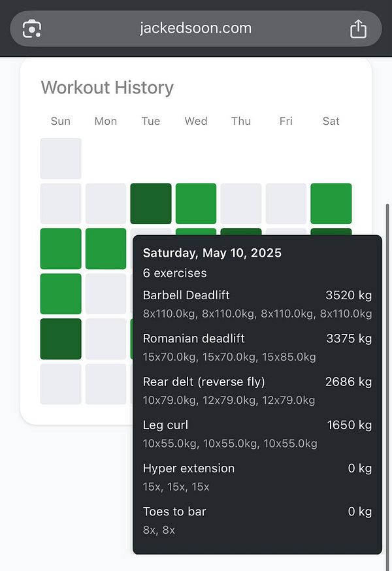Tap the share icon in the Safari toolbar
This screenshot has height=571, width=392.
(358, 29)
